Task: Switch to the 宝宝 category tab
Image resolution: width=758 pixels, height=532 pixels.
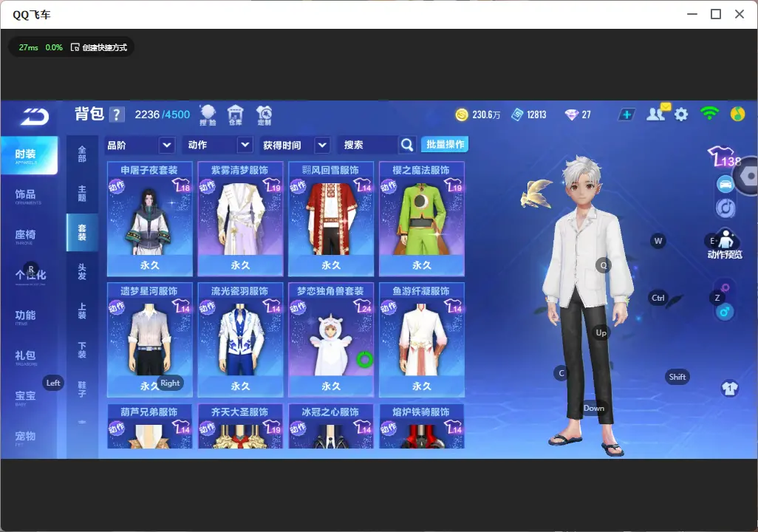Action: pyautogui.click(x=26, y=397)
